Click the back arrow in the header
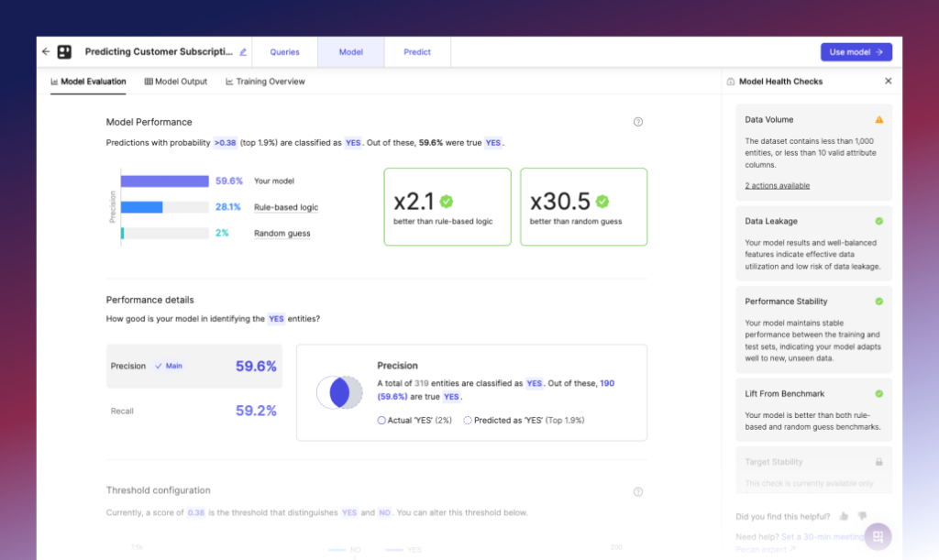The width and height of the screenshot is (939, 560). point(46,51)
